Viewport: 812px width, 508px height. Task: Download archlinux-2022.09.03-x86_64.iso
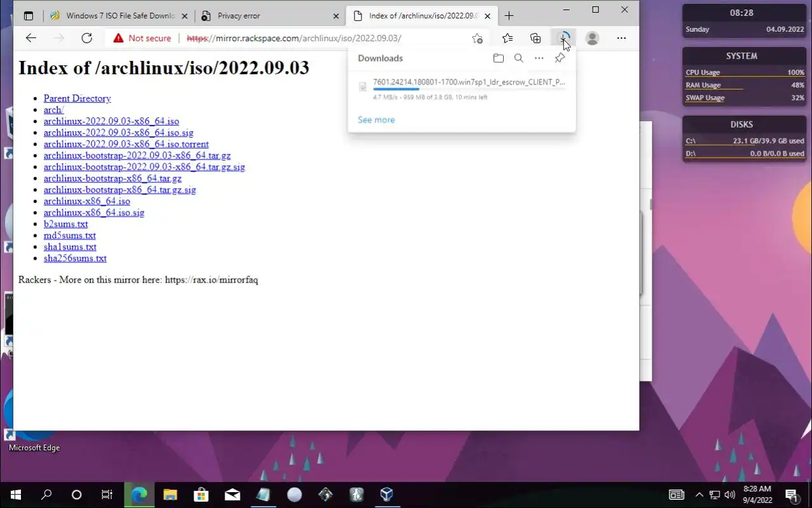112,121
